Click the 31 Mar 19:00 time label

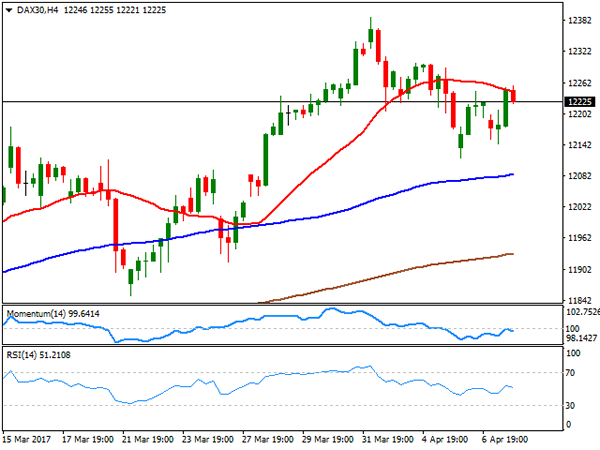[x=388, y=439]
